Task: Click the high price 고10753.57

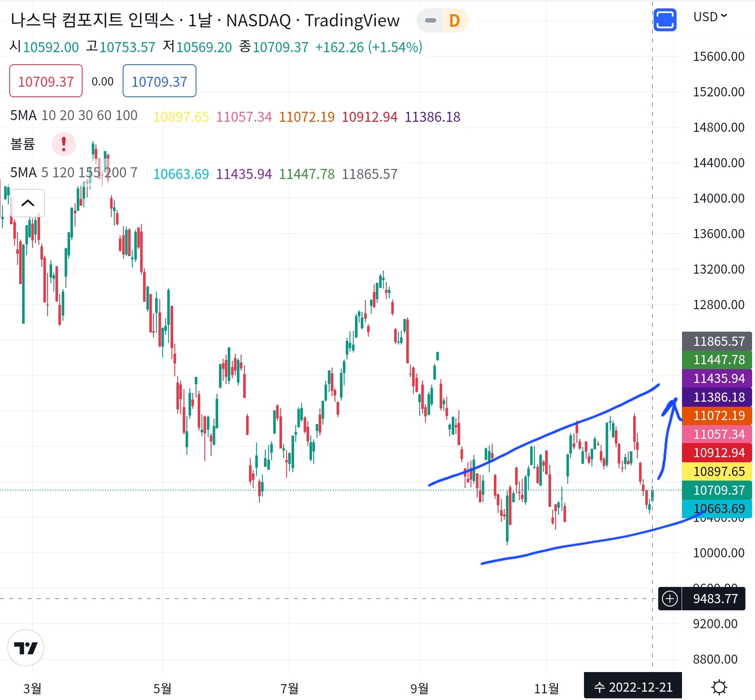Action: [x=121, y=47]
